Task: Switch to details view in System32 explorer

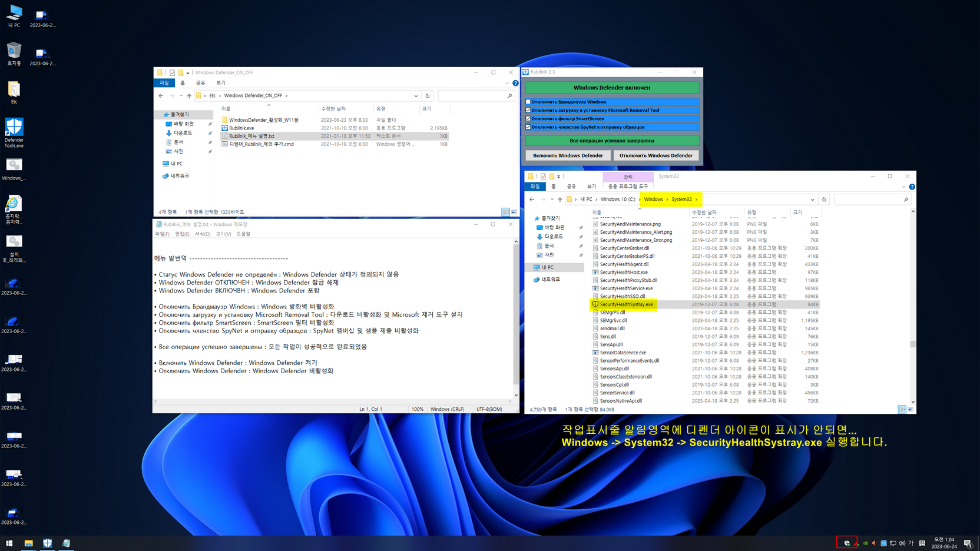Action: 902,409
